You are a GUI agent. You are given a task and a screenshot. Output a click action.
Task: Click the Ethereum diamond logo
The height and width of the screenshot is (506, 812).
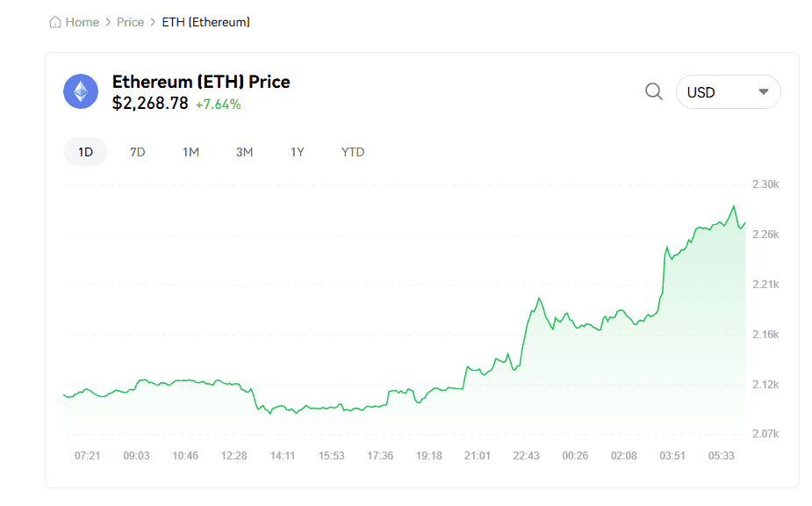(81, 91)
